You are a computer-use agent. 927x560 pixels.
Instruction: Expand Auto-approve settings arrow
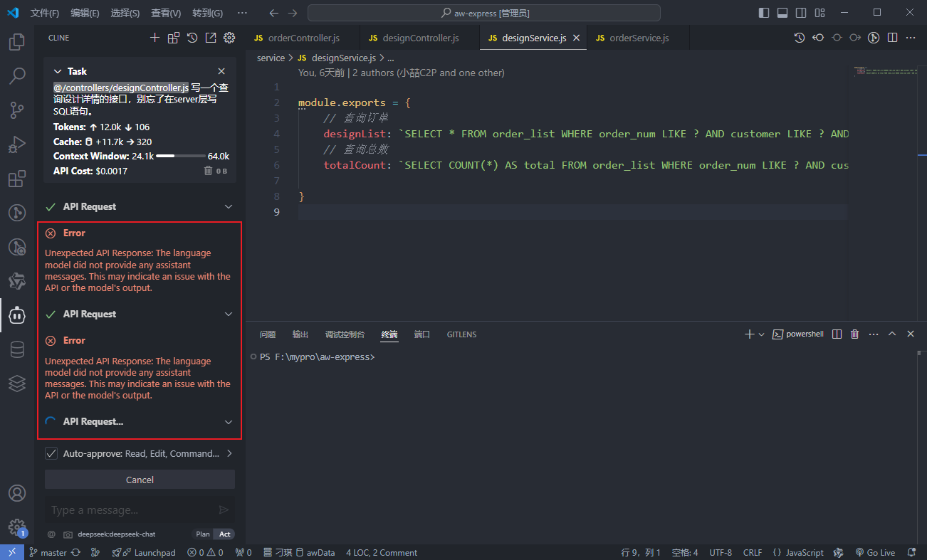tap(229, 453)
